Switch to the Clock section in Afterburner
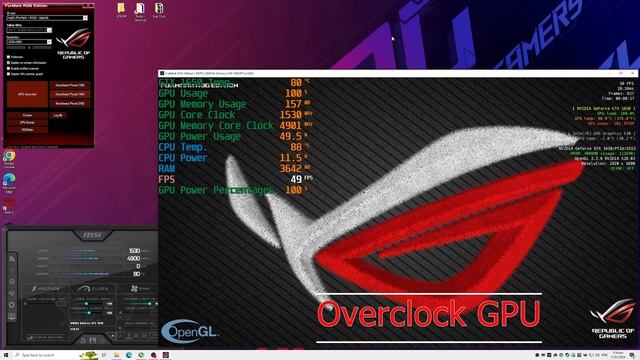Screen dimensions: 640x360 click(x=93, y=289)
